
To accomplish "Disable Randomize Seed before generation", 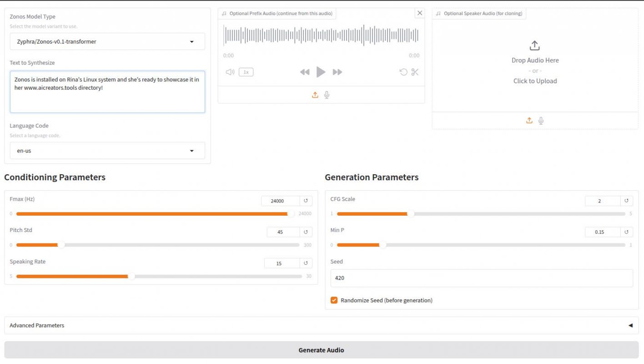I will (x=334, y=300).
